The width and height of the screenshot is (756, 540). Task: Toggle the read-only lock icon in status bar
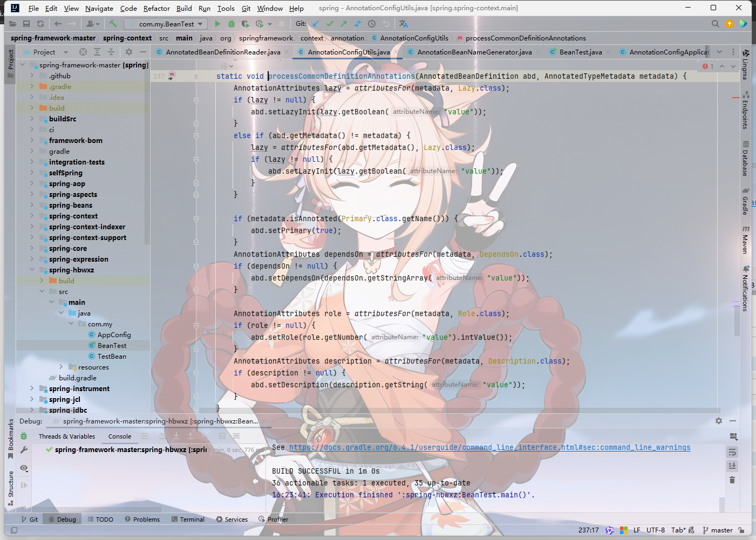742,530
